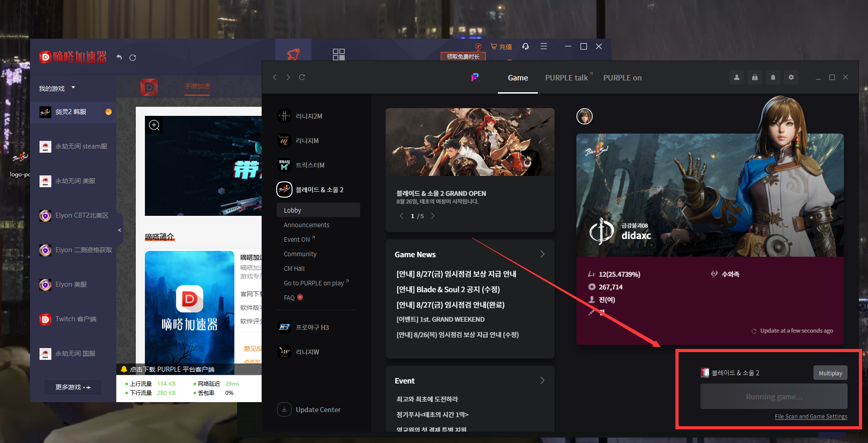868x443 pixels.
Task: Open CM Hall menu item
Action: coord(294,269)
